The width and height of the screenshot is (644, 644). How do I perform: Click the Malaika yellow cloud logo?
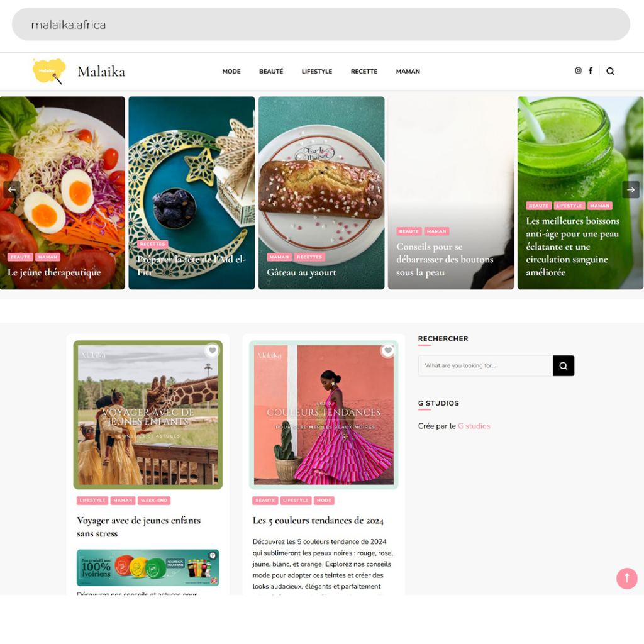49,71
